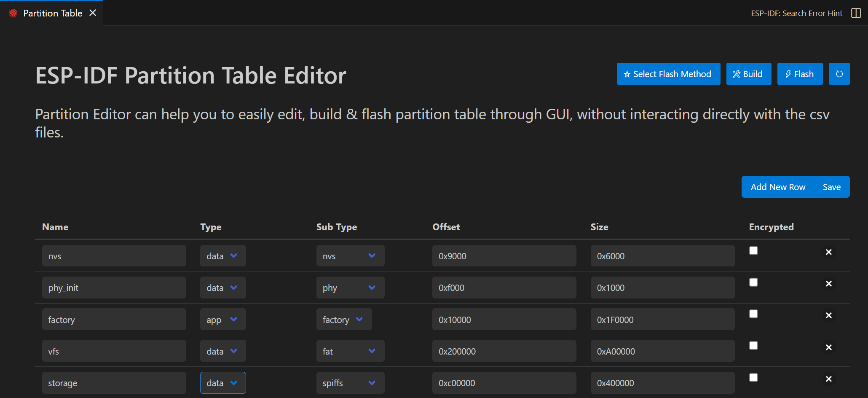The height and width of the screenshot is (398, 868).
Task: Open the fat Sub Type dropdown
Action: 350,351
